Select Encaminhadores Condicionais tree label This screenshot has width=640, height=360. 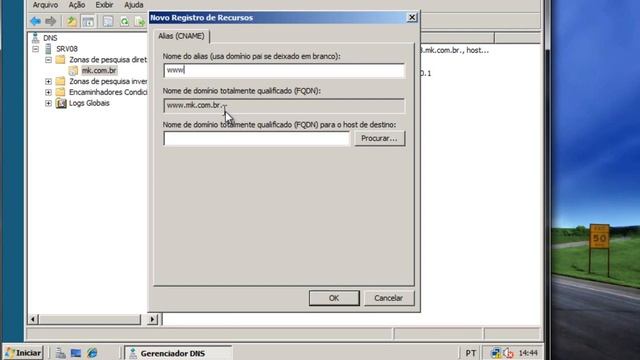click(108, 93)
